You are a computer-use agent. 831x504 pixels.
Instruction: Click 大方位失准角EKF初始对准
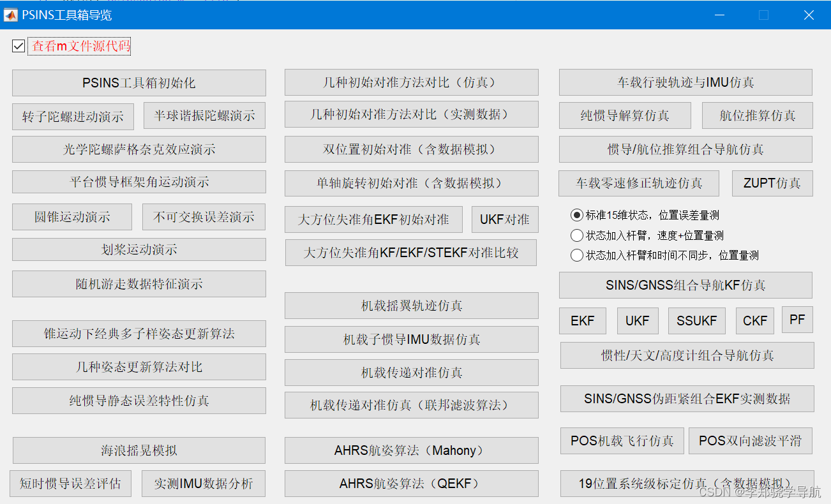click(x=373, y=219)
